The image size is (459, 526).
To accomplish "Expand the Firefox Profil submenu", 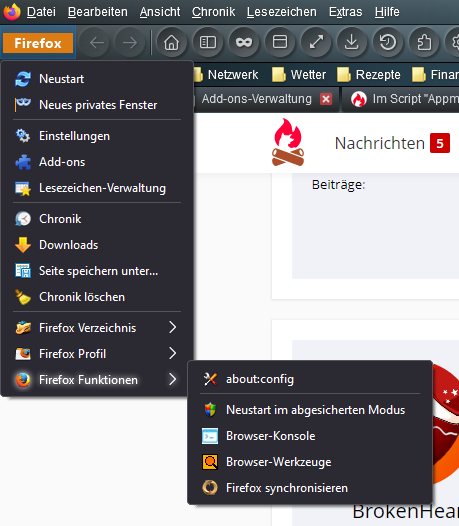I will [97, 354].
